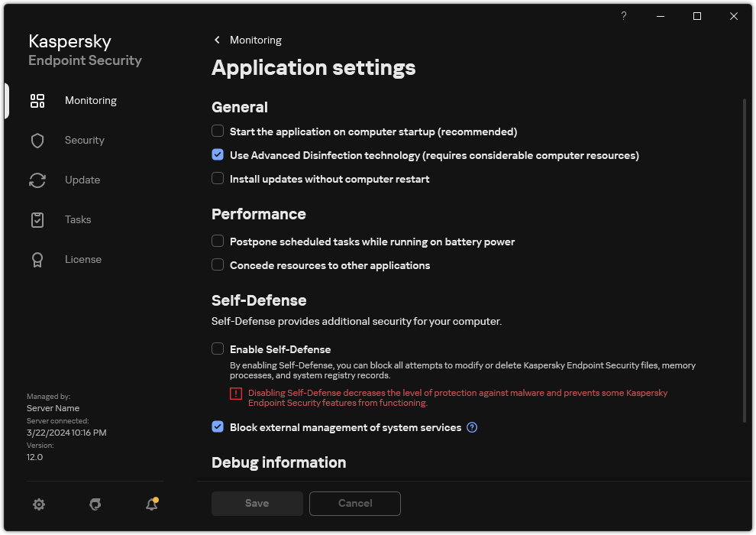Go back to Monitoring
This screenshot has width=756, height=535.
[x=247, y=40]
